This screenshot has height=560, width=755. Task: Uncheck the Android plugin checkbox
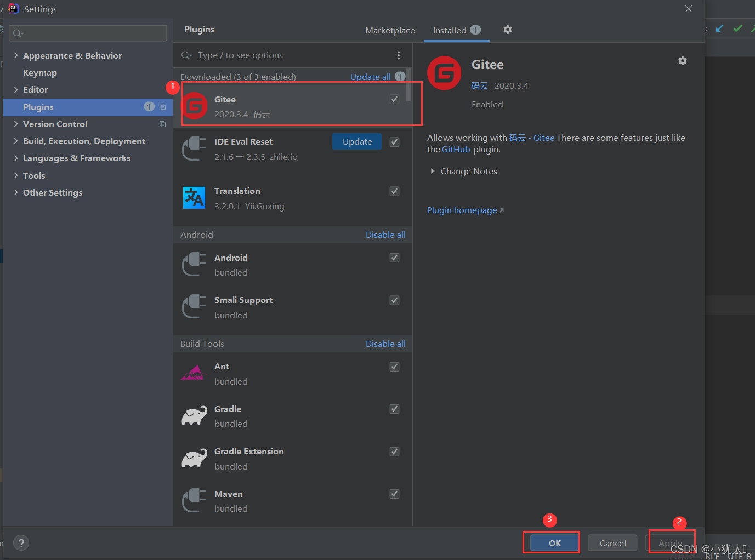tap(394, 258)
